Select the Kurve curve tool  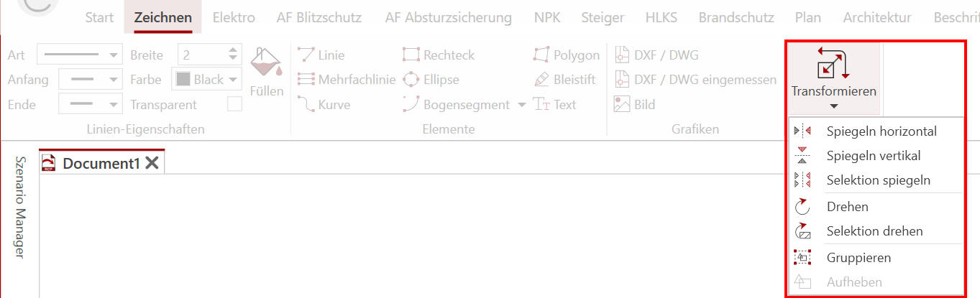tap(324, 104)
